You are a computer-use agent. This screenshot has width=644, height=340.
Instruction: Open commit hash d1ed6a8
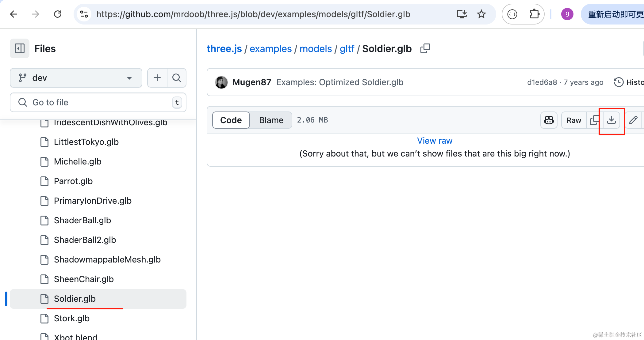[542, 82]
